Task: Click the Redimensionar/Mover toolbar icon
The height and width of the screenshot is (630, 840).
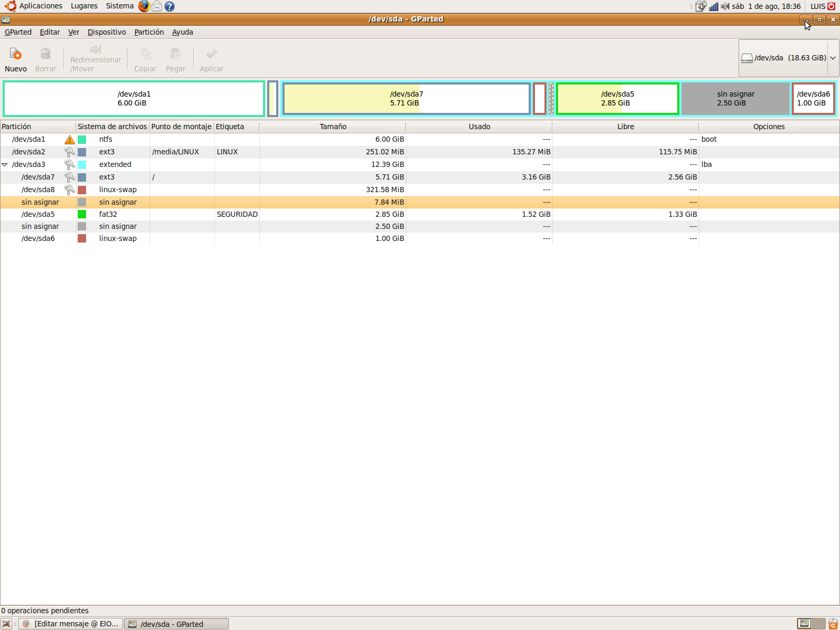Action: click(95, 50)
